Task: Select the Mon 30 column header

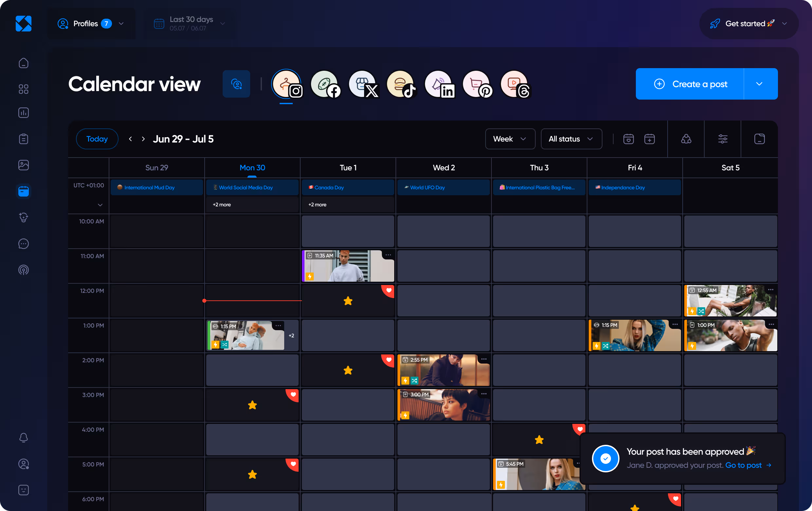Action: pos(252,168)
